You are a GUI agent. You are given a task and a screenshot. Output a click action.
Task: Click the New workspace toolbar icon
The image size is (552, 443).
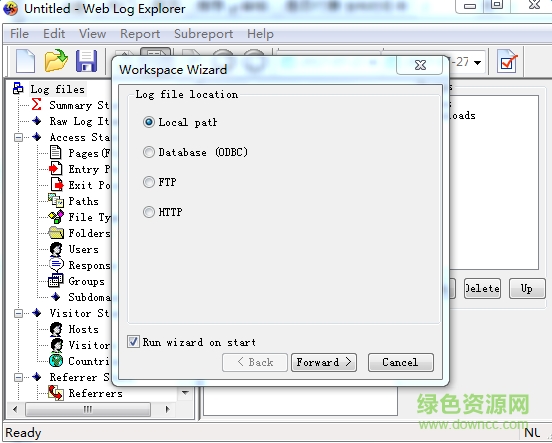(x=25, y=61)
